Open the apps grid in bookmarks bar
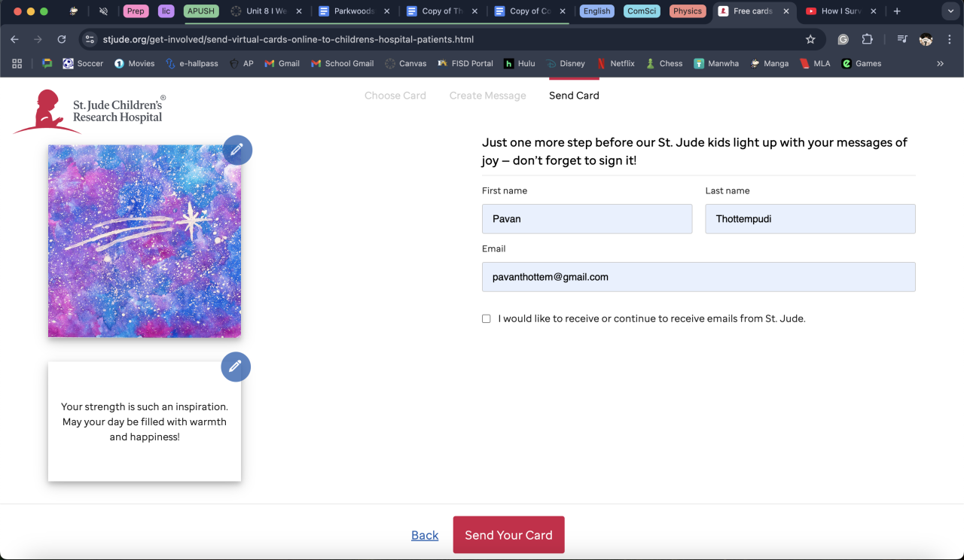Image resolution: width=964 pixels, height=560 pixels. pyautogui.click(x=17, y=63)
